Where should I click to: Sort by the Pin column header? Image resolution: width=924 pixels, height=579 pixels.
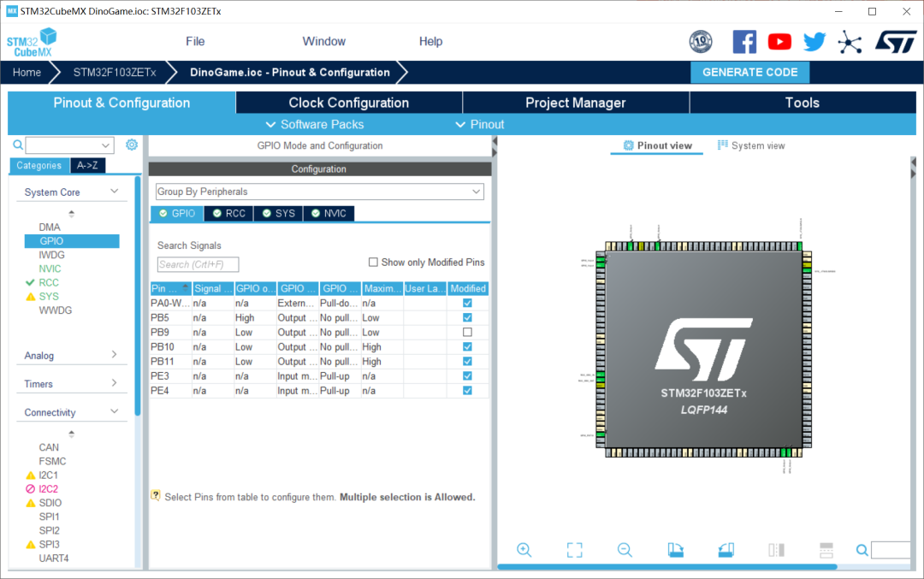(x=170, y=288)
